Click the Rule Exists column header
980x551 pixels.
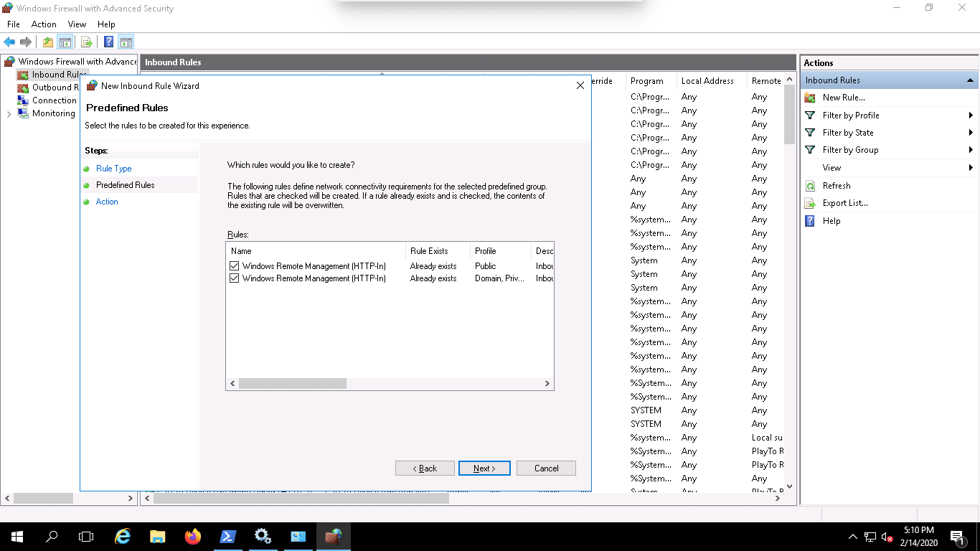point(438,251)
